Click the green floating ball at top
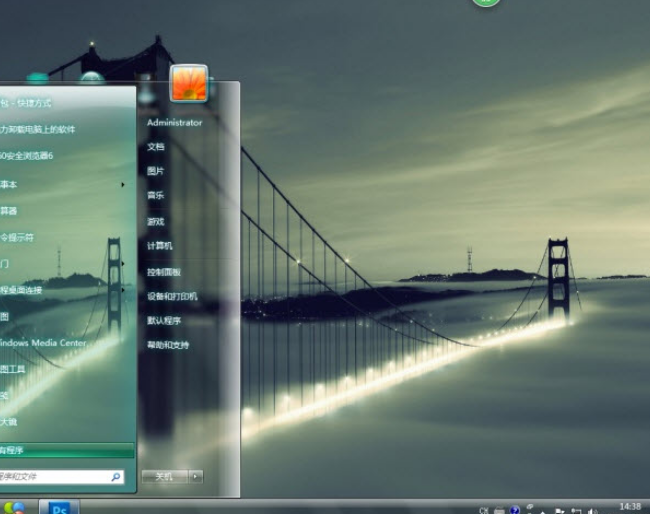 coord(486,2)
